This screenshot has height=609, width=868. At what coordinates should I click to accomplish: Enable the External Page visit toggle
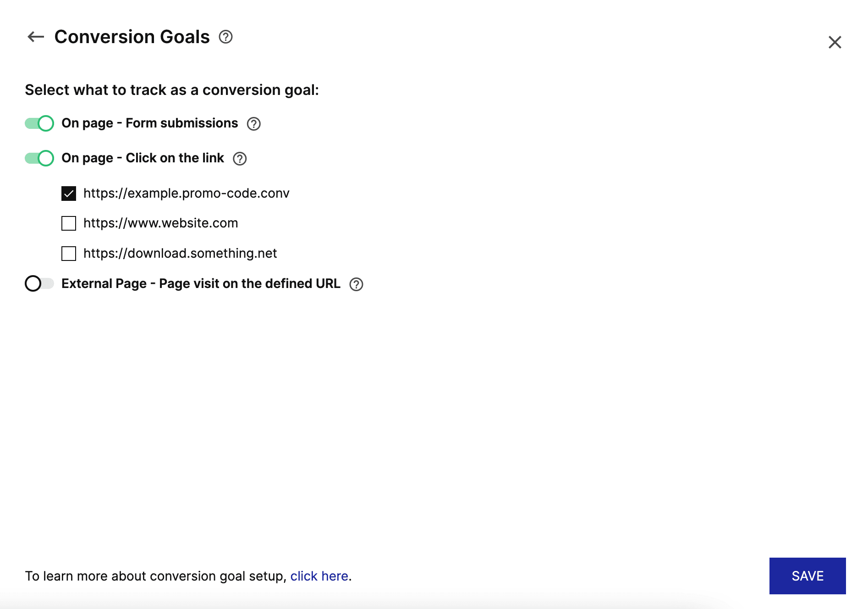[39, 283]
